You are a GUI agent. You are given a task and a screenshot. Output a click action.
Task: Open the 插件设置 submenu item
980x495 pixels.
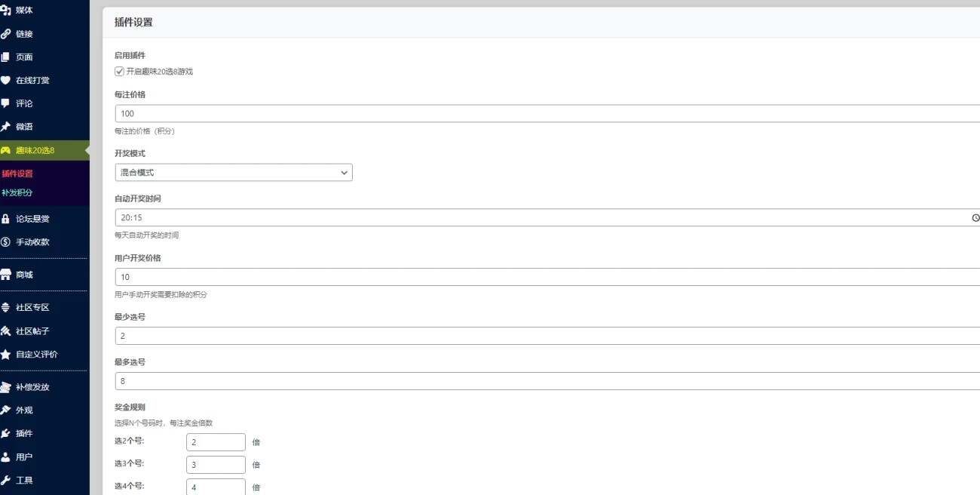(17, 174)
